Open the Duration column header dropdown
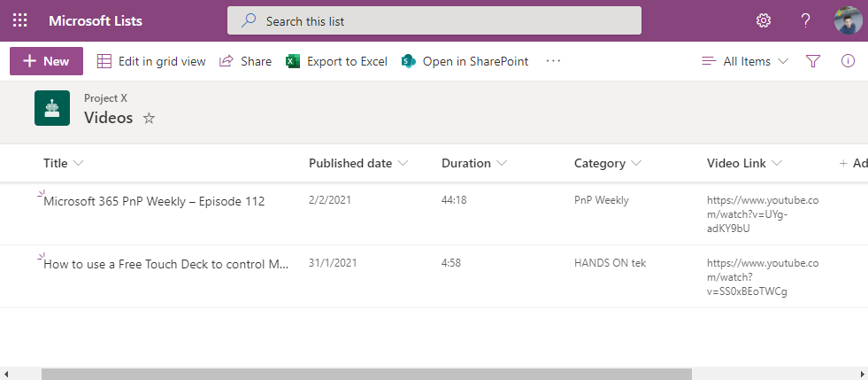The width and height of the screenshot is (868, 380). (473, 163)
